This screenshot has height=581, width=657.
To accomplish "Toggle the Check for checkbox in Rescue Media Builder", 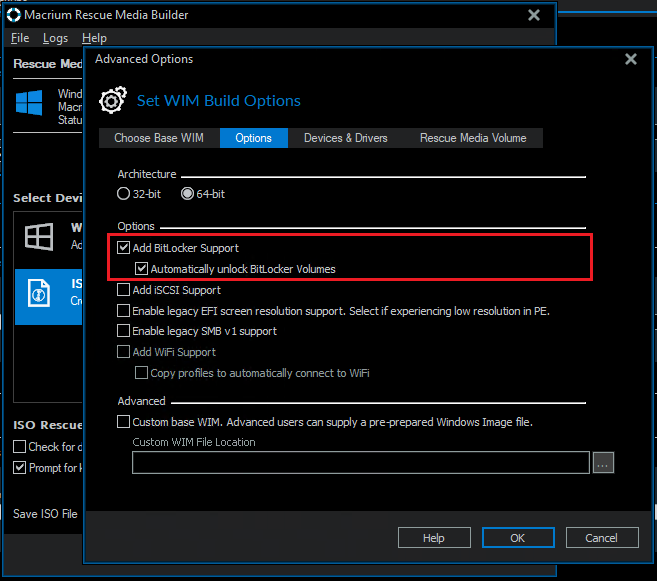I will 19,447.
